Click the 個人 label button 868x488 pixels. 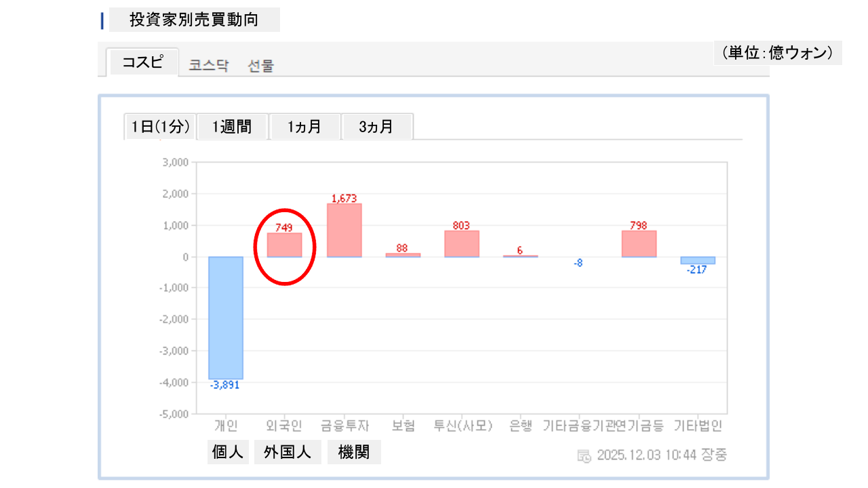pyautogui.click(x=228, y=452)
